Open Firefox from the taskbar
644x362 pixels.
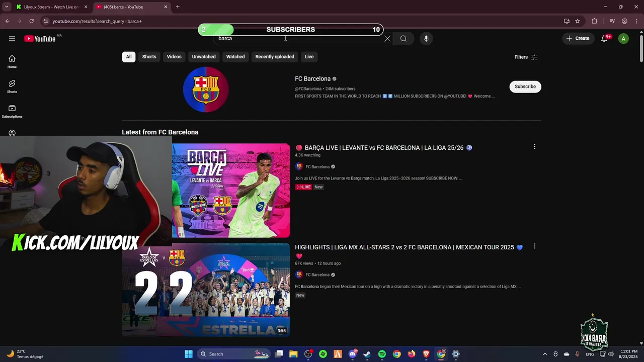[412, 354]
